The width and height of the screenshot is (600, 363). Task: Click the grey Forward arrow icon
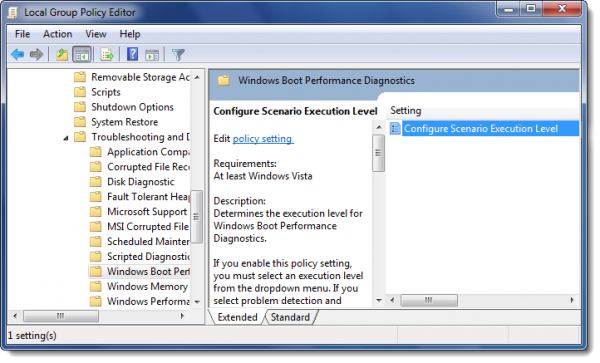(x=37, y=55)
